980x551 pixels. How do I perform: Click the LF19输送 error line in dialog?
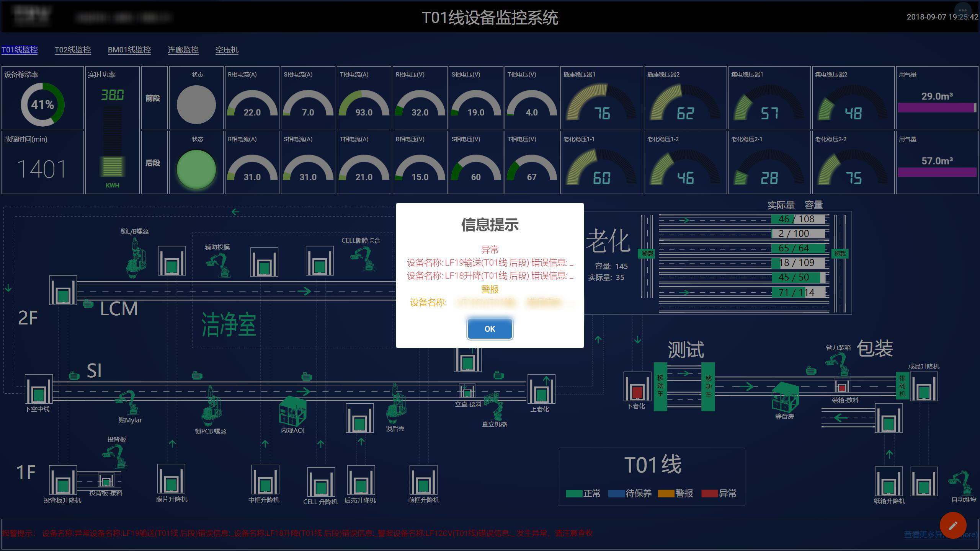tap(490, 263)
